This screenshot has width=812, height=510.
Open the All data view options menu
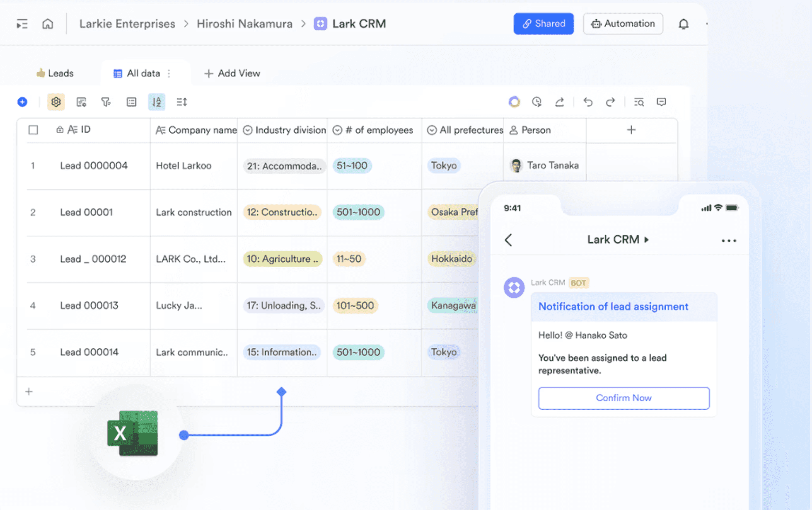coord(169,73)
